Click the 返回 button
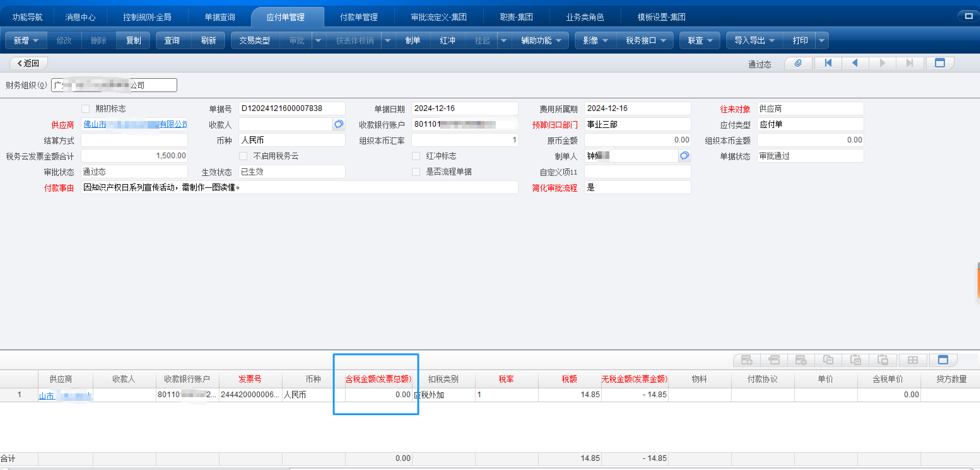The height and width of the screenshot is (470, 980). point(28,63)
